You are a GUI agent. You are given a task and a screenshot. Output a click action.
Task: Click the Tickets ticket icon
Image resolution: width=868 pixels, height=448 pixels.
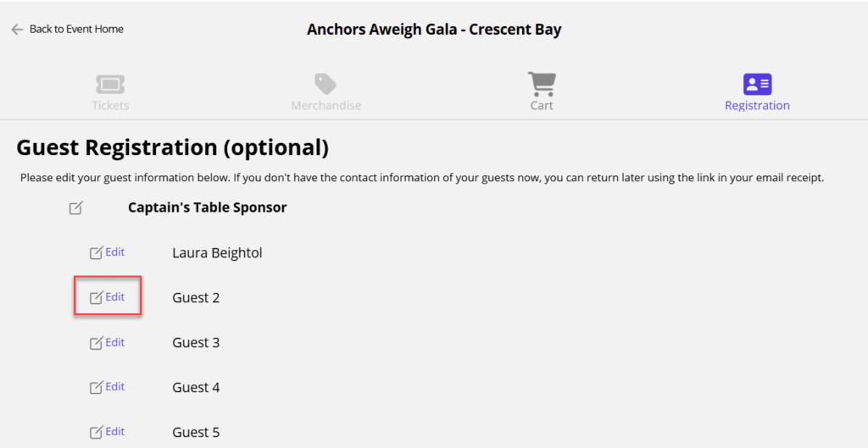point(110,84)
